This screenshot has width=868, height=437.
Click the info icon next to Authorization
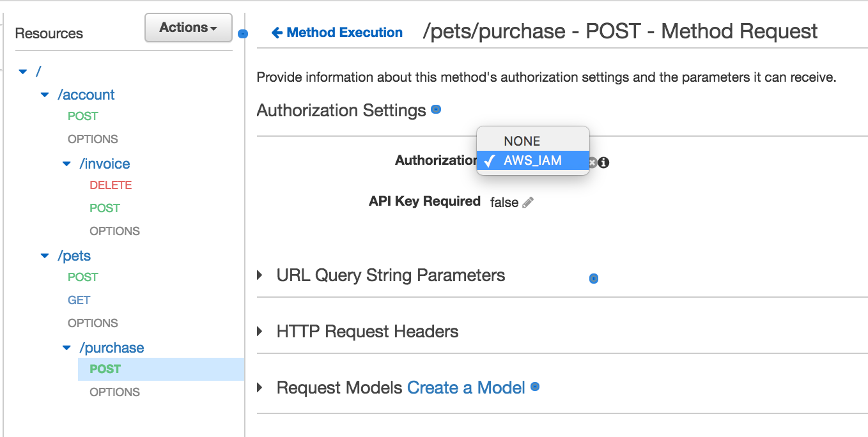coord(603,162)
